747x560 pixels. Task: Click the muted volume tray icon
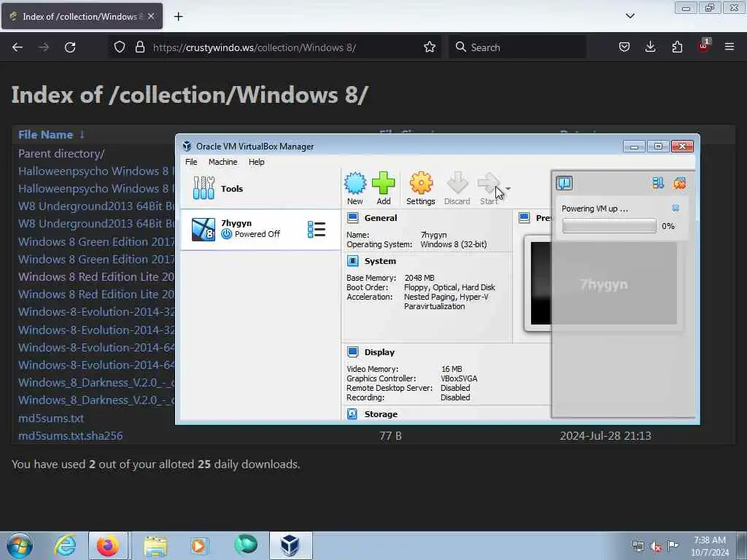tap(656, 547)
